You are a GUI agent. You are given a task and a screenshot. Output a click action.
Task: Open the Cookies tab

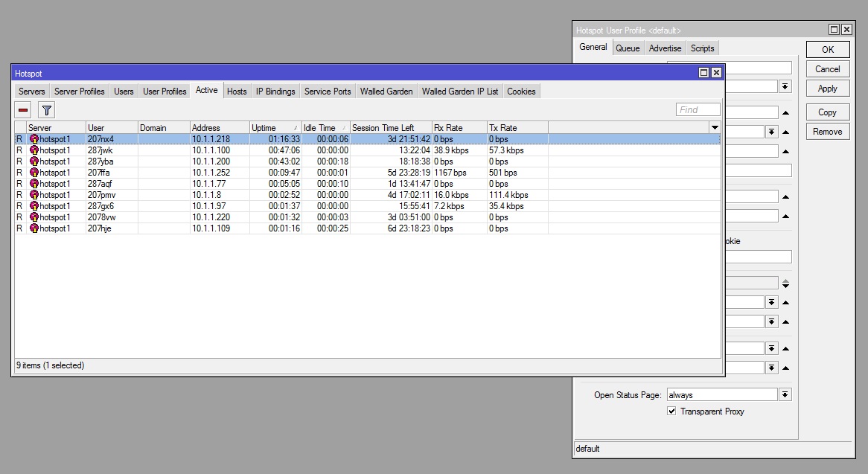coord(520,91)
